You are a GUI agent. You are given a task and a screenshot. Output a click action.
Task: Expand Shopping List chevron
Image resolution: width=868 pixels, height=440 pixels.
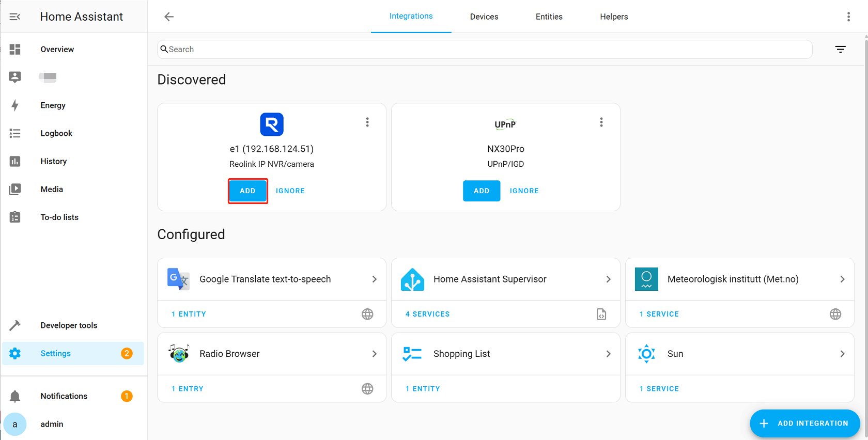click(x=609, y=354)
